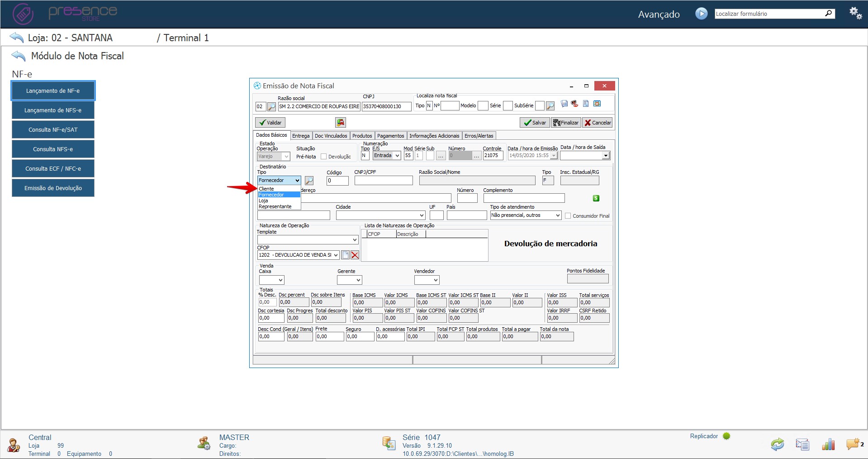Click the Controle field showing 21075
The width and height of the screenshot is (868, 459).
point(493,156)
